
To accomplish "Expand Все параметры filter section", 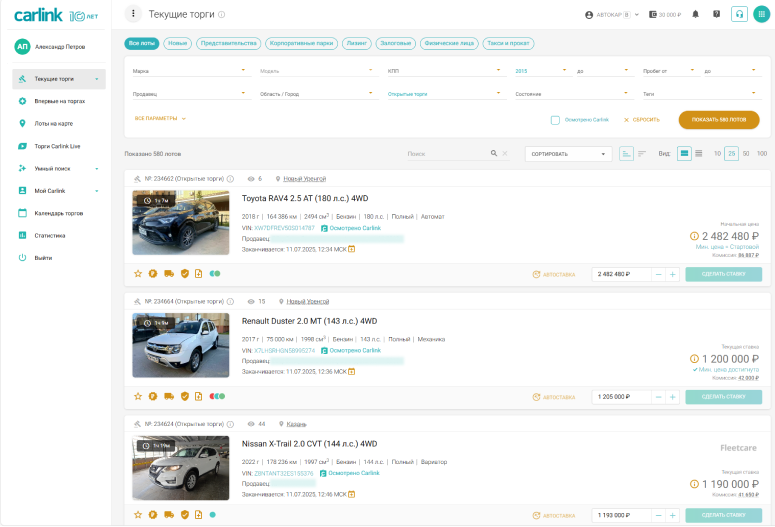I will coord(160,118).
